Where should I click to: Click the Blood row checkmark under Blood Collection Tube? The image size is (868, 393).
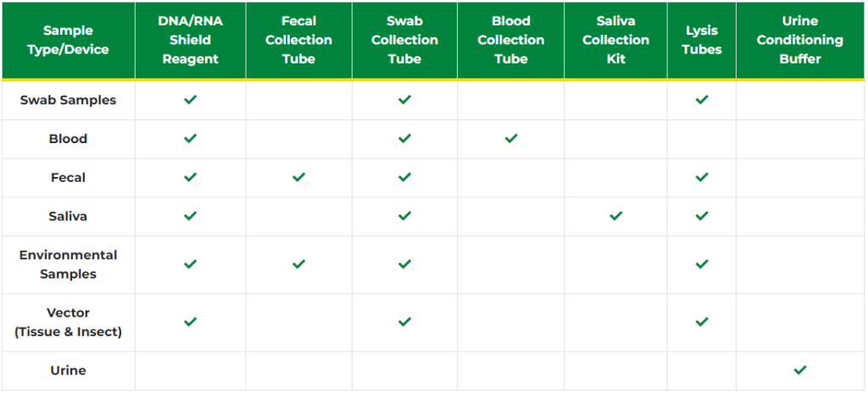[x=510, y=138]
